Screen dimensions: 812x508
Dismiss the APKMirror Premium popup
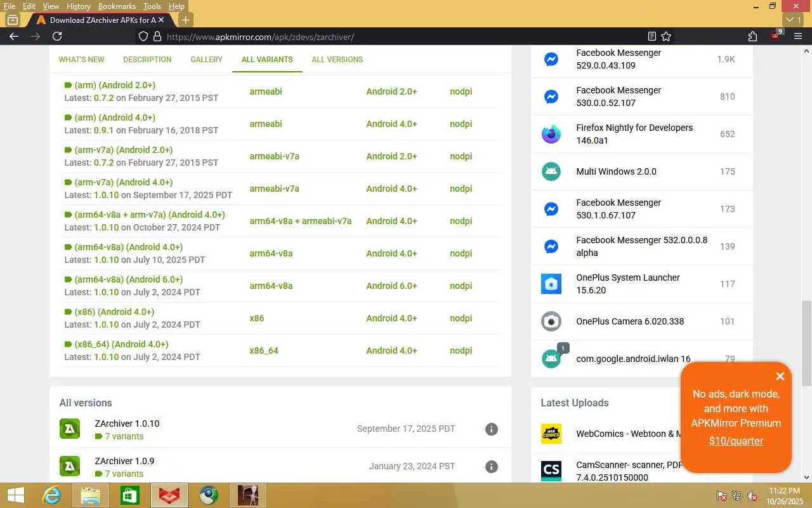point(780,377)
